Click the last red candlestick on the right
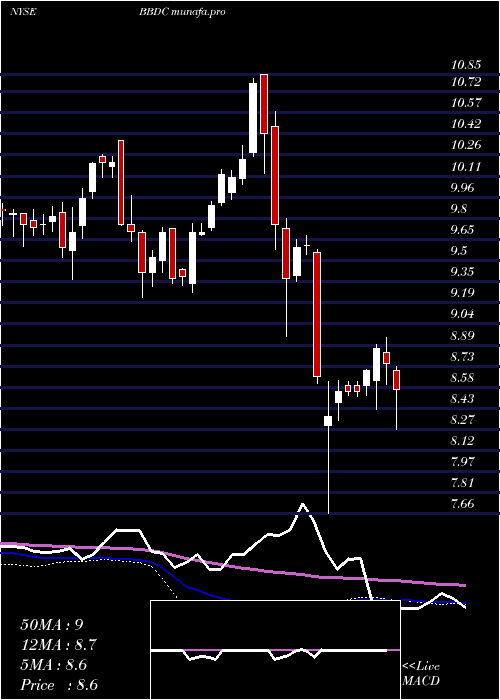This screenshot has width=500, height=700. pos(396,379)
